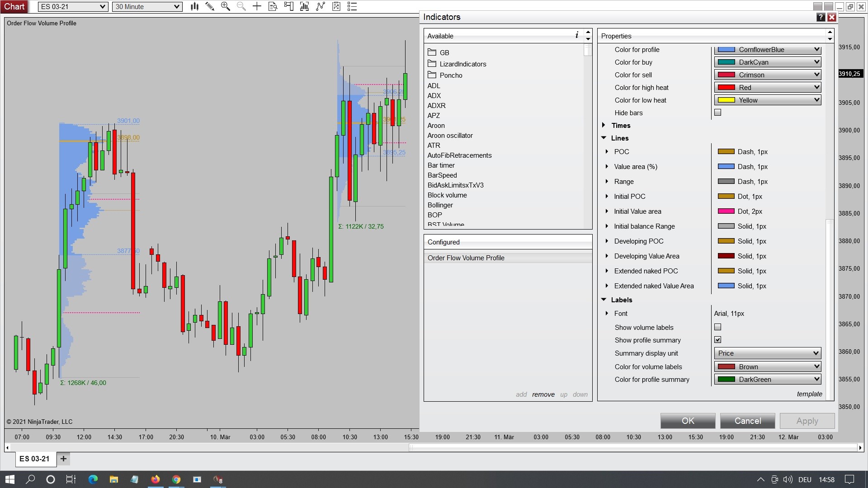Open the Chrome taskbar icon
868x488 pixels.
click(176, 479)
